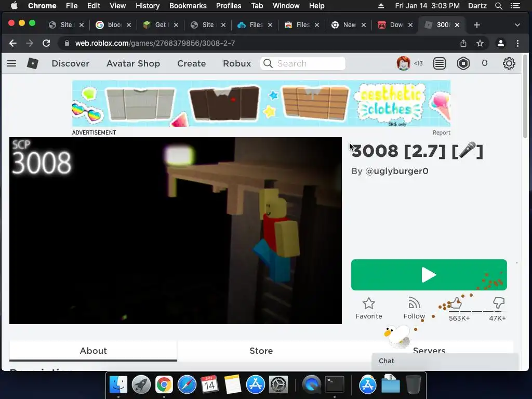Click the aesthetic clothes ad banner
This screenshot has height=399, width=532.
[x=261, y=103]
